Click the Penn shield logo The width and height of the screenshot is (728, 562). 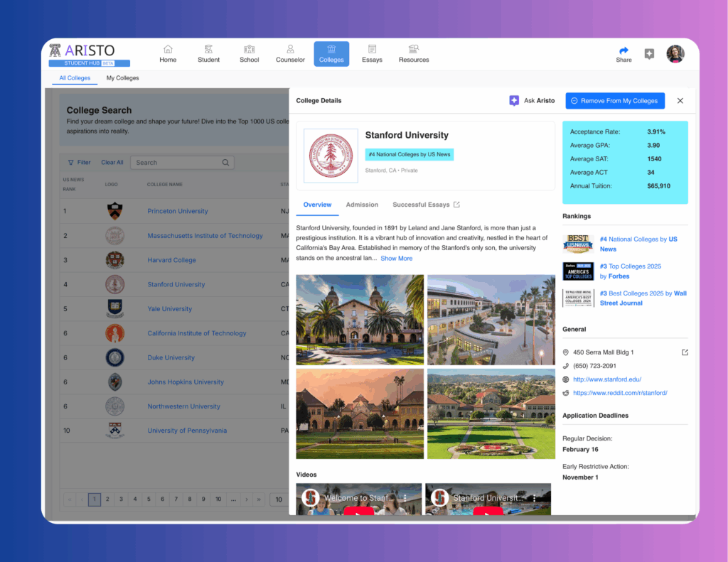(114, 431)
